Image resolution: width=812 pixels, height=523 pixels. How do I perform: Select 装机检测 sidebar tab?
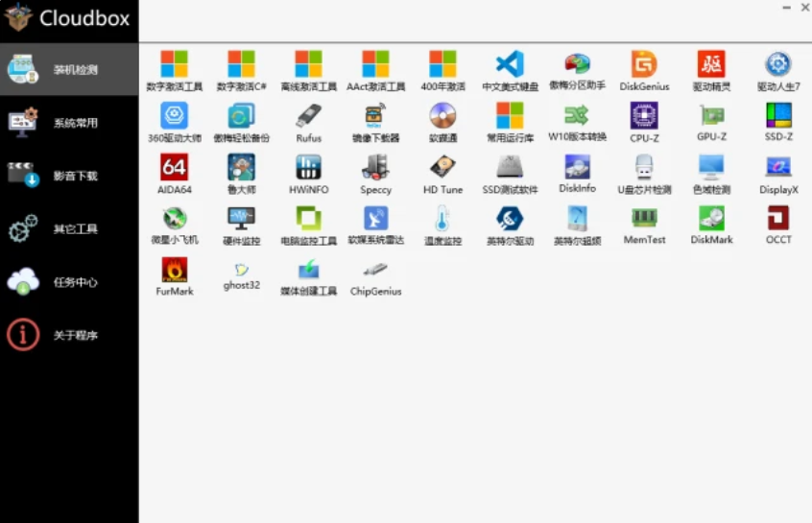pos(69,69)
